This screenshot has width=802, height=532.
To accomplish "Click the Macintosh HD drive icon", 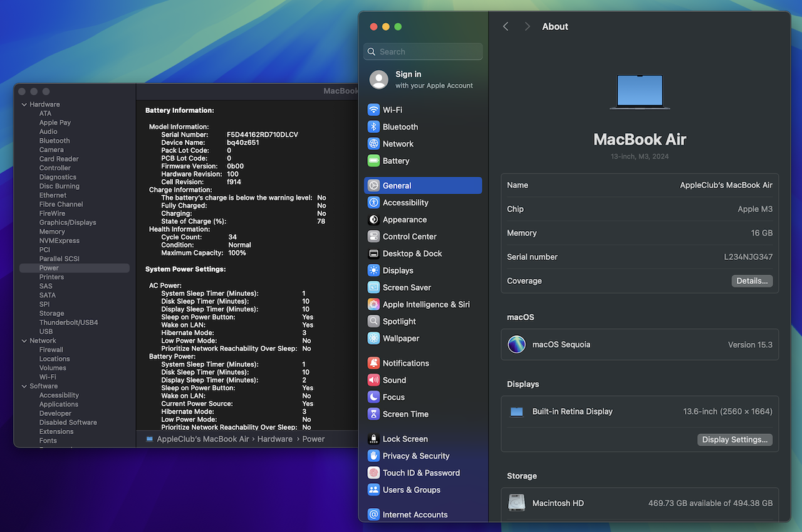I will 517,503.
